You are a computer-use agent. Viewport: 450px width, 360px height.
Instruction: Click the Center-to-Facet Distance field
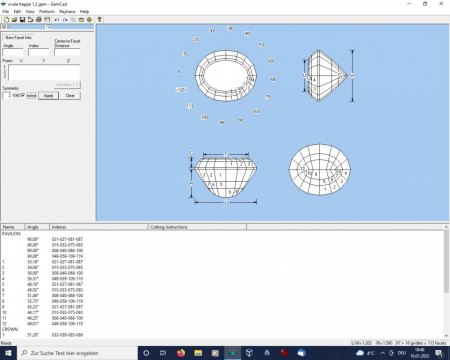click(x=67, y=52)
